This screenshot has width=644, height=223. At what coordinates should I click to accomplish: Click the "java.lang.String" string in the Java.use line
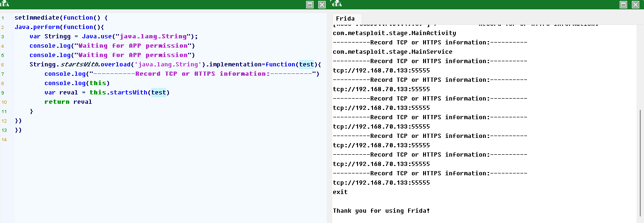pyautogui.click(x=154, y=36)
